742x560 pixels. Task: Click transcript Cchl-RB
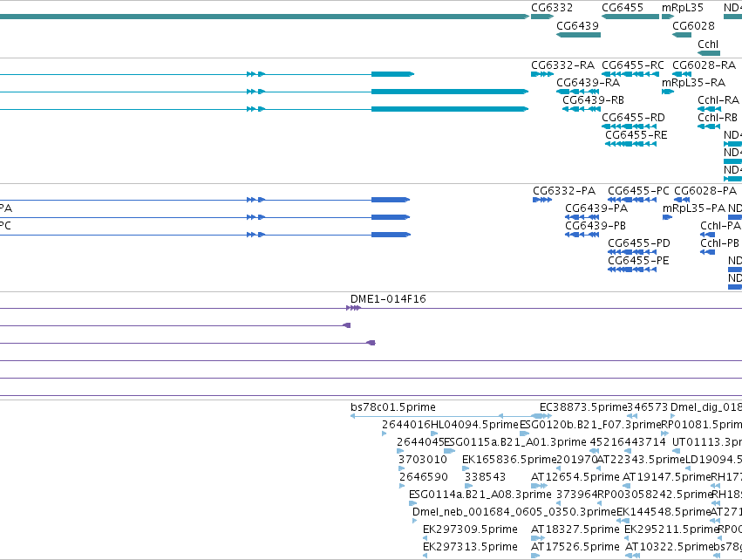[x=718, y=118]
